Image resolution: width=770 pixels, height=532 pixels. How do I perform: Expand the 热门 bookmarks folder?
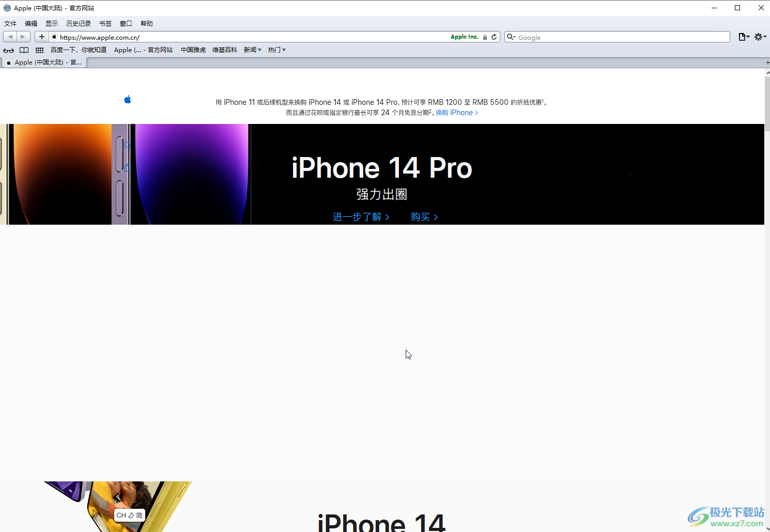tap(277, 50)
